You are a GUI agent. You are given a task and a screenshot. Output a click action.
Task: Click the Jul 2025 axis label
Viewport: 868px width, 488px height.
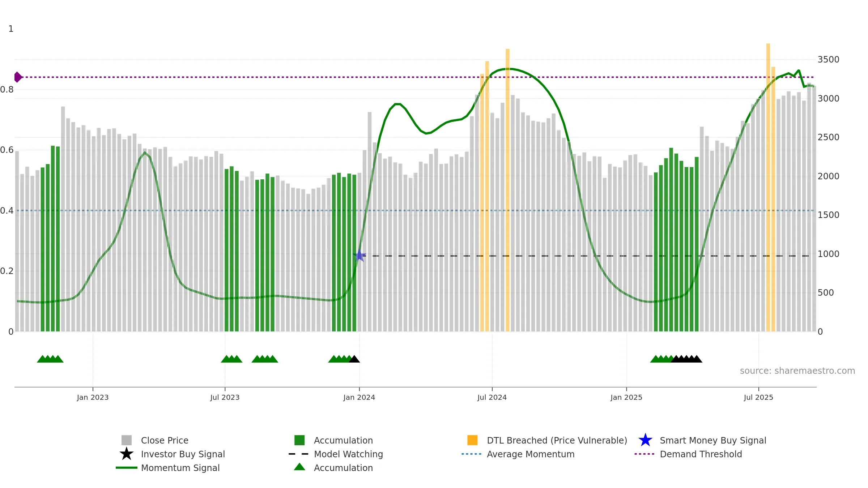pyautogui.click(x=758, y=398)
